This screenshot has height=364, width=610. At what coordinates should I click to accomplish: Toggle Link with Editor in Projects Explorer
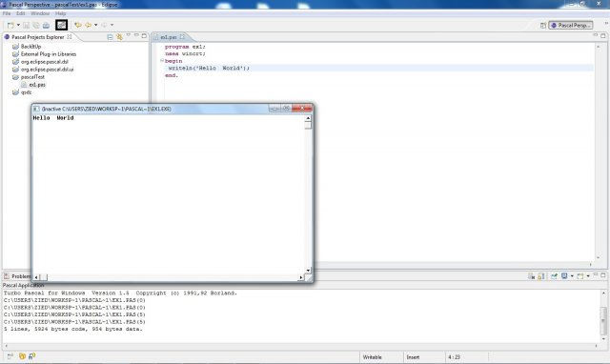pos(119,37)
